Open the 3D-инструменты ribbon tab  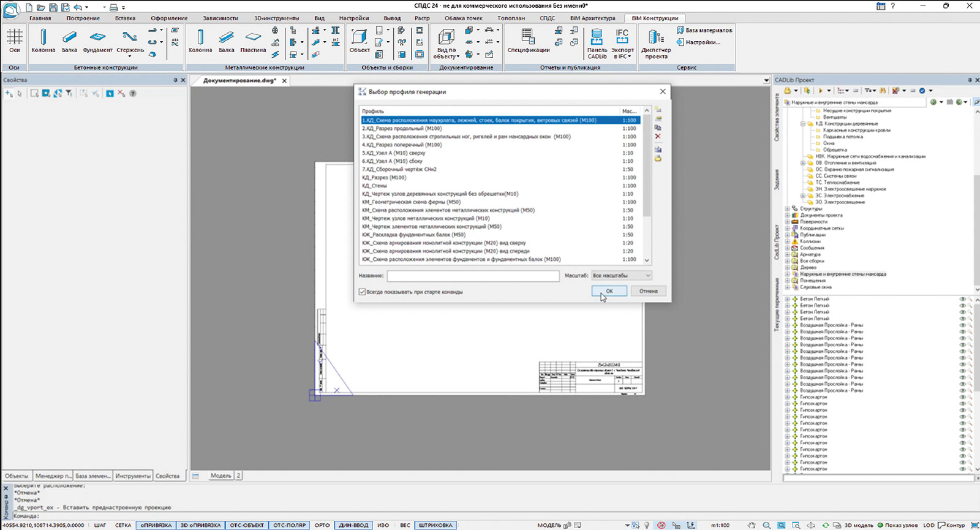(276, 18)
